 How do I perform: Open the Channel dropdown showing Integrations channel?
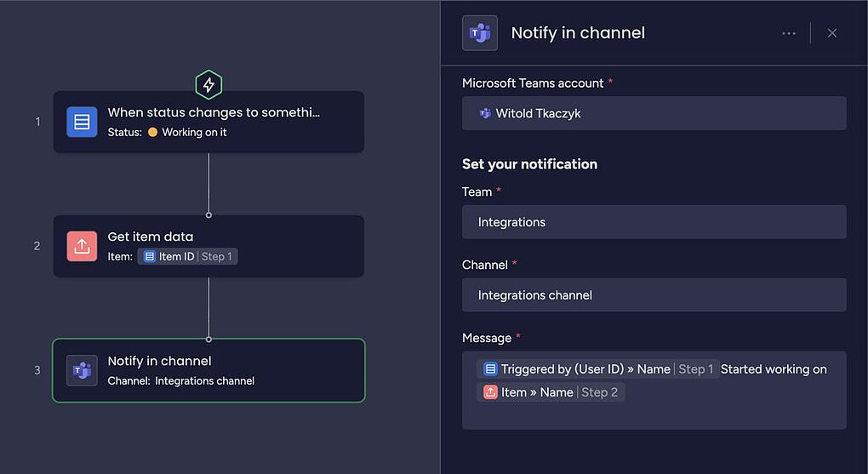[654, 295]
